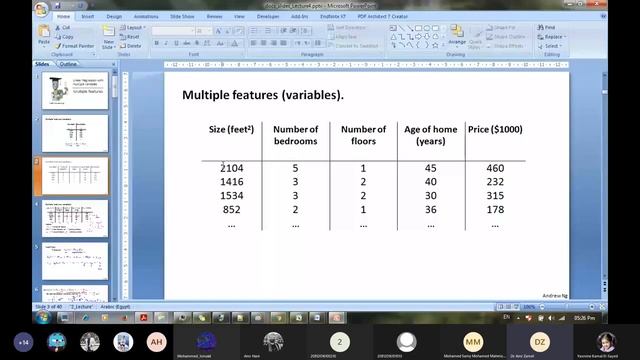Open the Replace dropdown
The image size is (640, 360).
pyautogui.click(x=552, y=37)
